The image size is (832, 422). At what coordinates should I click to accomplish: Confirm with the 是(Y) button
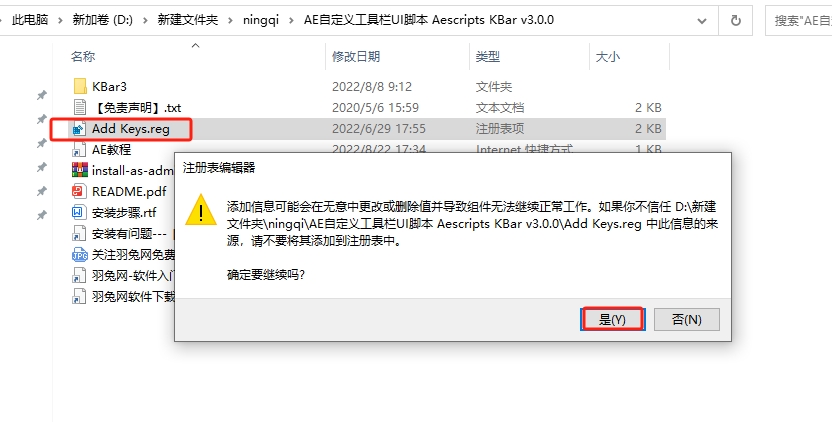pyautogui.click(x=612, y=319)
